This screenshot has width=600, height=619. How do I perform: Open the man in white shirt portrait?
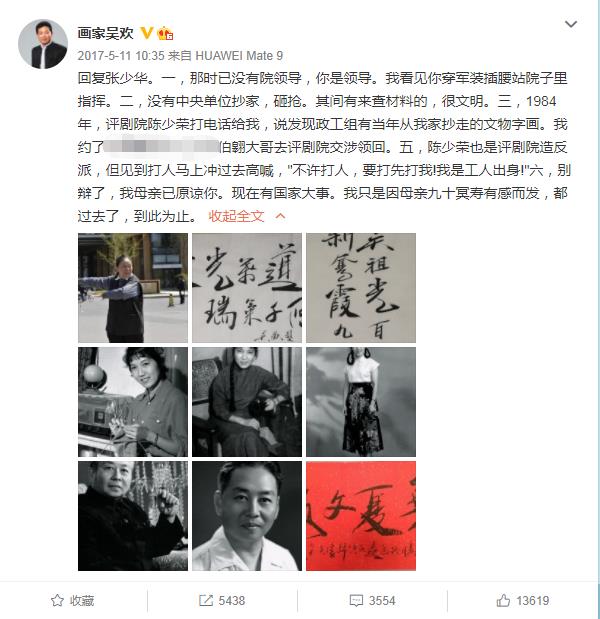point(247,516)
